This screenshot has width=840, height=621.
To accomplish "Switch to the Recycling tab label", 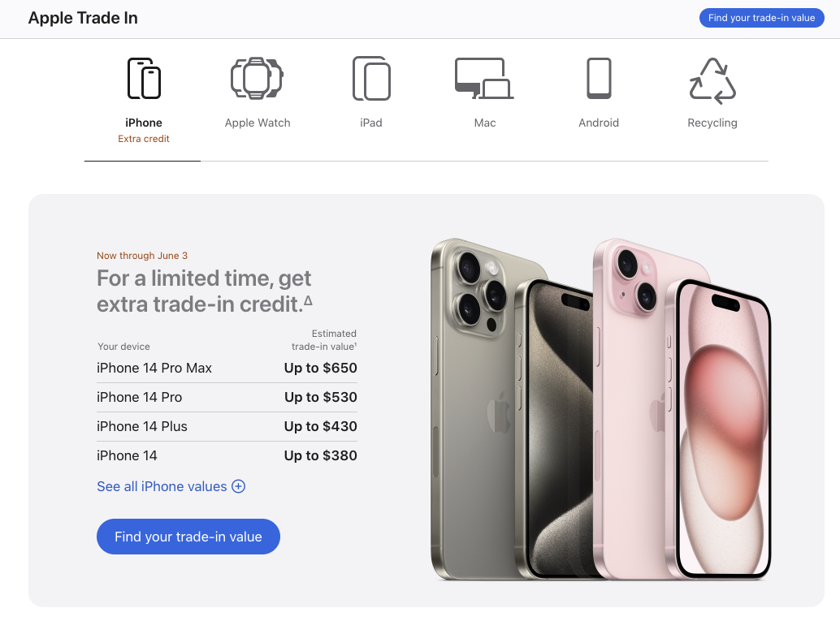I will tap(712, 123).
